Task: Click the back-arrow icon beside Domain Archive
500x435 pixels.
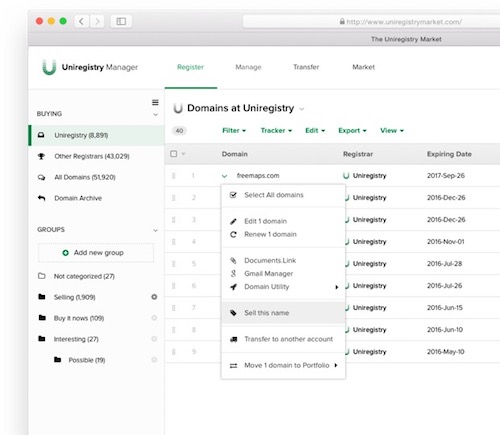Action: coord(41,198)
